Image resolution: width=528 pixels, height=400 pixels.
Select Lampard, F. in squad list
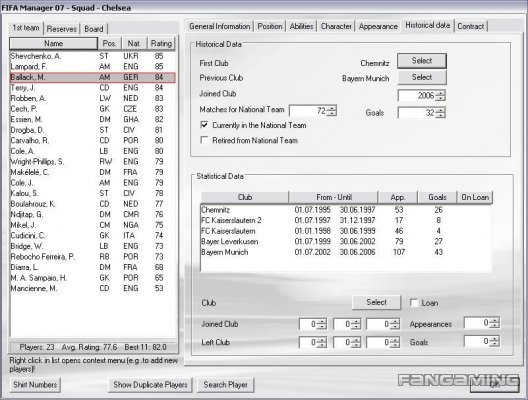click(93, 67)
